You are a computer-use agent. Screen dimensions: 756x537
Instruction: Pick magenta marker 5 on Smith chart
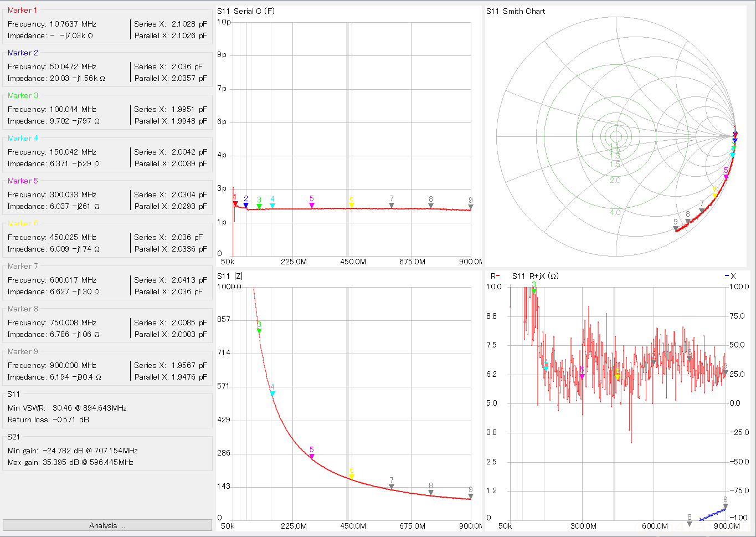pyautogui.click(x=726, y=177)
